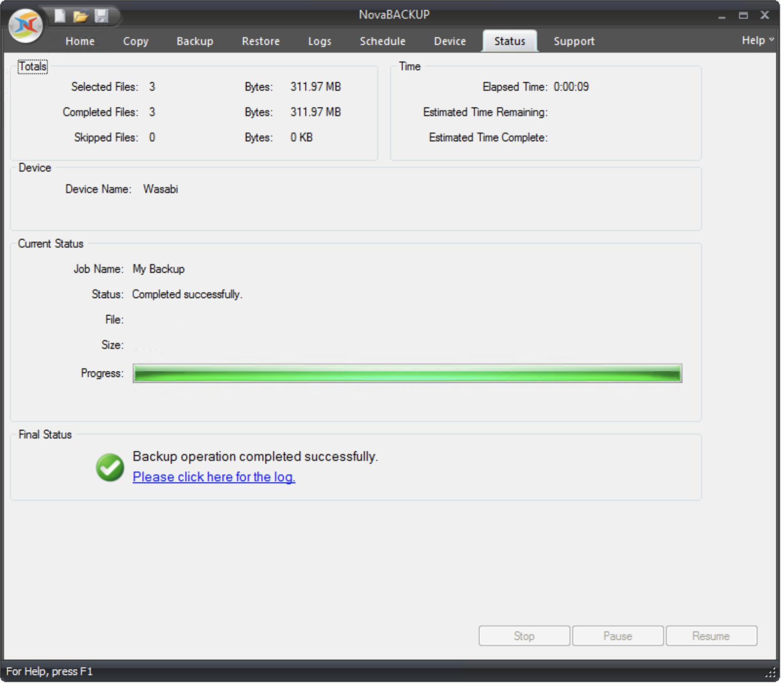The width and height of the screenshot is (784, 687).
Task: Click the New file icon in quick toolbar
Action: (x=60, y=16)
